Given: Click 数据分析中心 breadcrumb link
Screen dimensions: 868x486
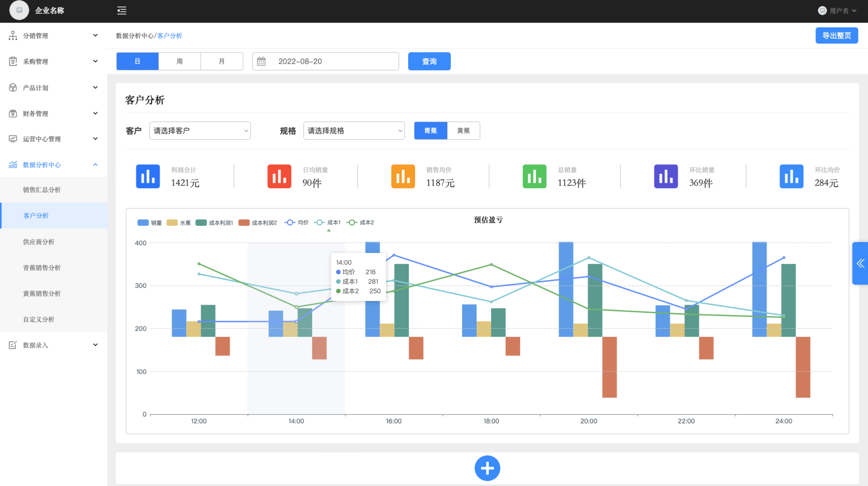Looking at the screenshot, I should [135, 36].
